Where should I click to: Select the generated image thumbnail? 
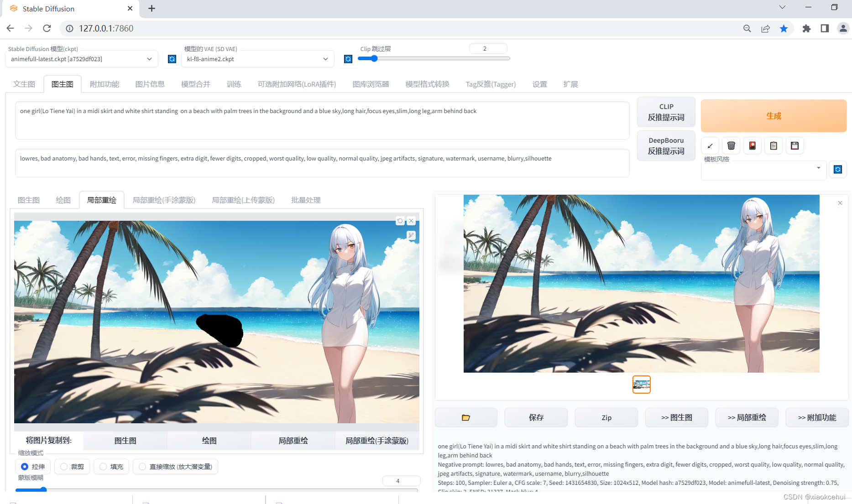642,384
